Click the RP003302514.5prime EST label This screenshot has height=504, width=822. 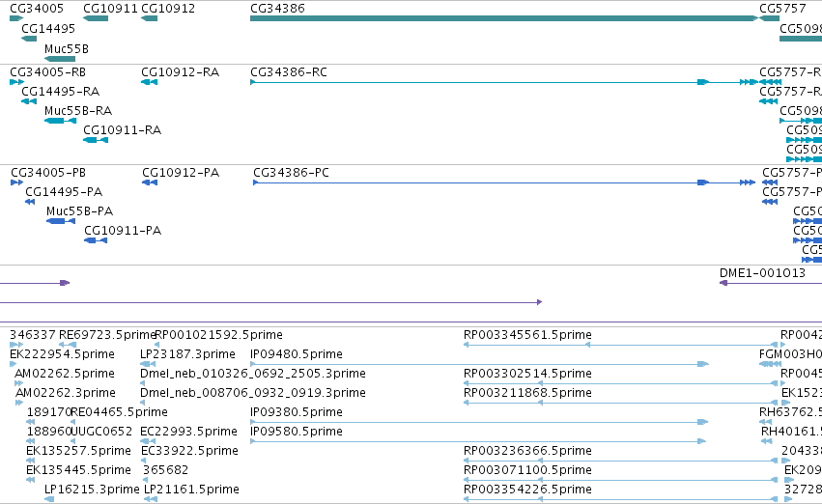[528, 373]
